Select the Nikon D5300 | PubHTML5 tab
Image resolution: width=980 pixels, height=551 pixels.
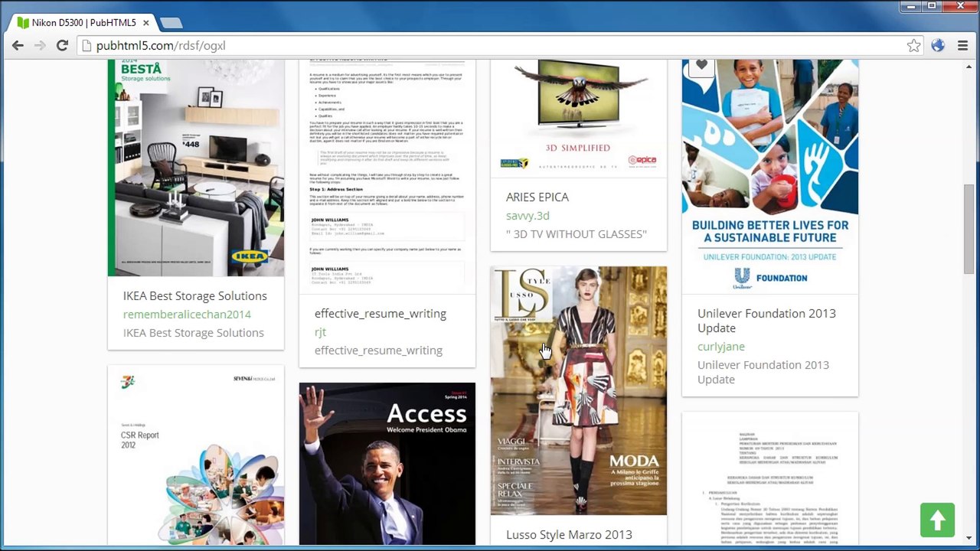[x=83, y=23]
